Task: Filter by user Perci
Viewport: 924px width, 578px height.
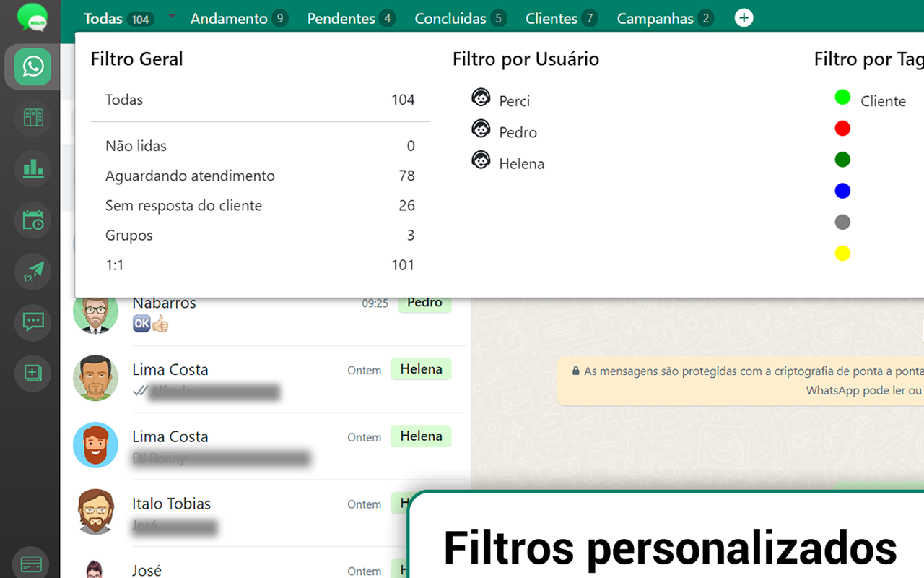Action: click(514, 101)
